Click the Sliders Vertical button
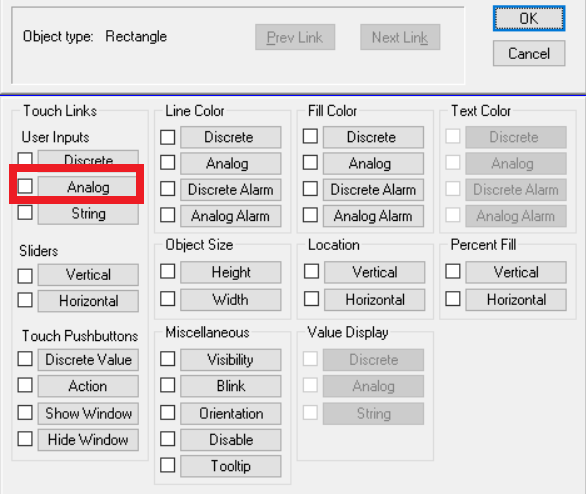Image resolution: width=586 pixels, height=494 pixels. pos(88,275)
